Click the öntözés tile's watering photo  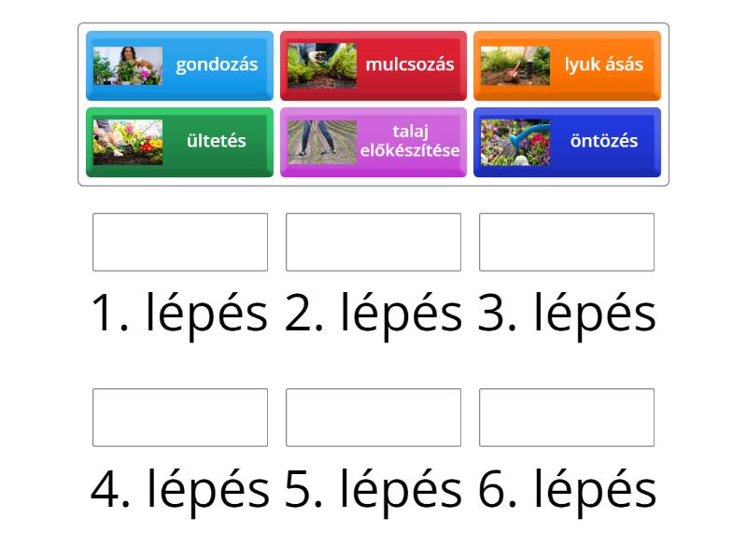point(515,142)
